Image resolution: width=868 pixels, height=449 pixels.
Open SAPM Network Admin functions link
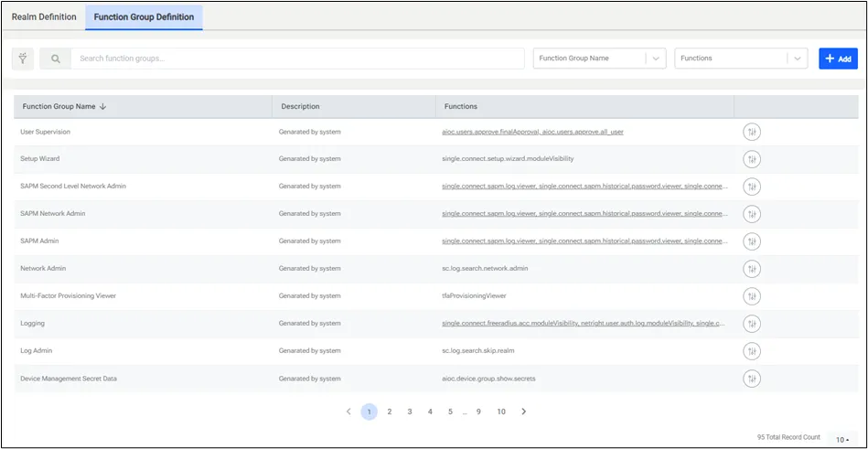(585, 213)
